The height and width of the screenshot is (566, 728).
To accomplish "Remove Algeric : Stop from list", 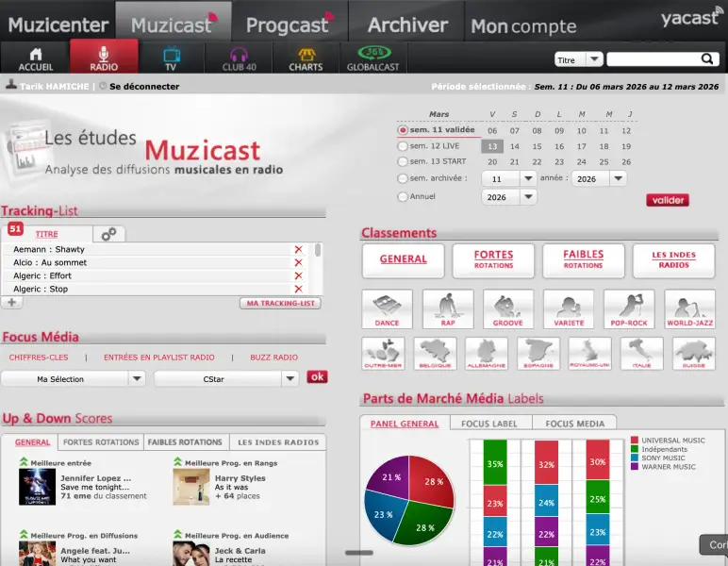I will (299, 289).
